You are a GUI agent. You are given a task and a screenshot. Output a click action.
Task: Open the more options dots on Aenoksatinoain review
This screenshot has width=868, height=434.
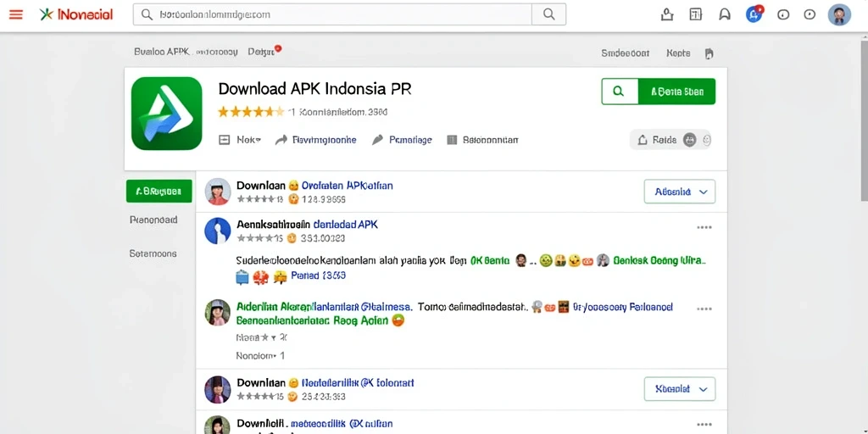(x=704, y=227)
